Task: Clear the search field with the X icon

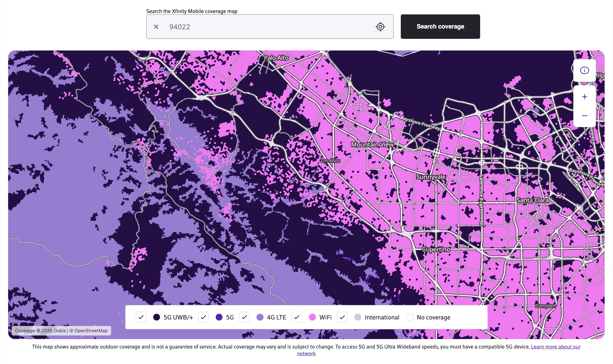Action: [156, 27]
